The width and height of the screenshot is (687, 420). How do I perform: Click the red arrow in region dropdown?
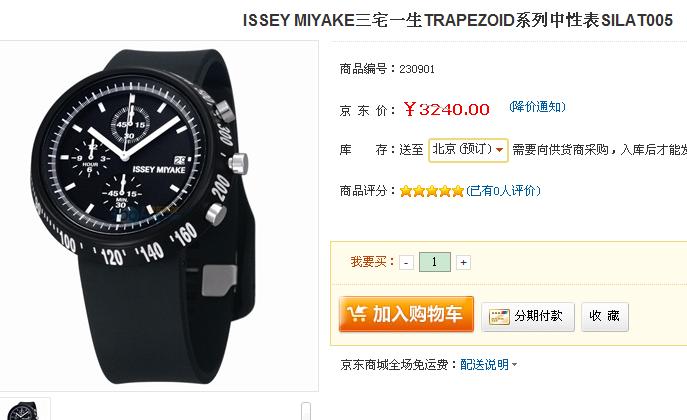point(499,150)
